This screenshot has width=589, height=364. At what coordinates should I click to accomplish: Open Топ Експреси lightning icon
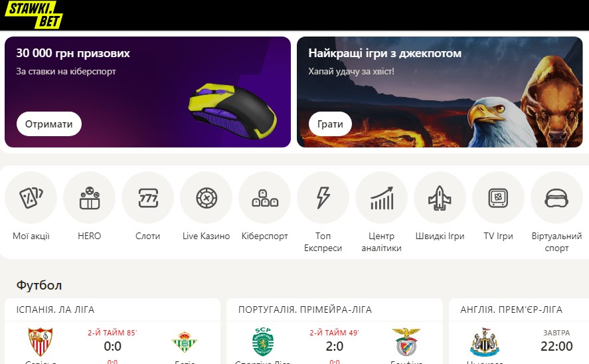[x=323, y=197]
